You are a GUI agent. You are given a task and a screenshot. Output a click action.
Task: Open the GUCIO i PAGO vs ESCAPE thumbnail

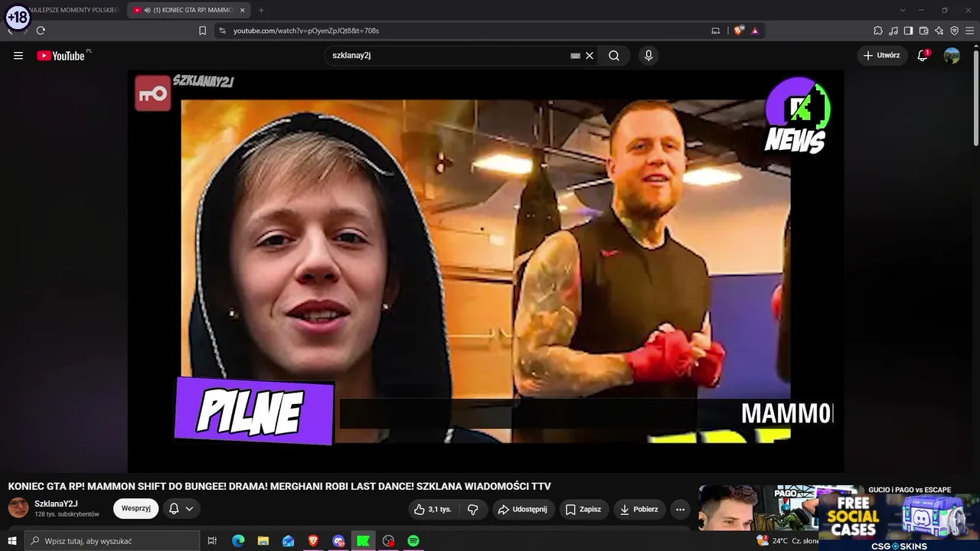[779, 508]
